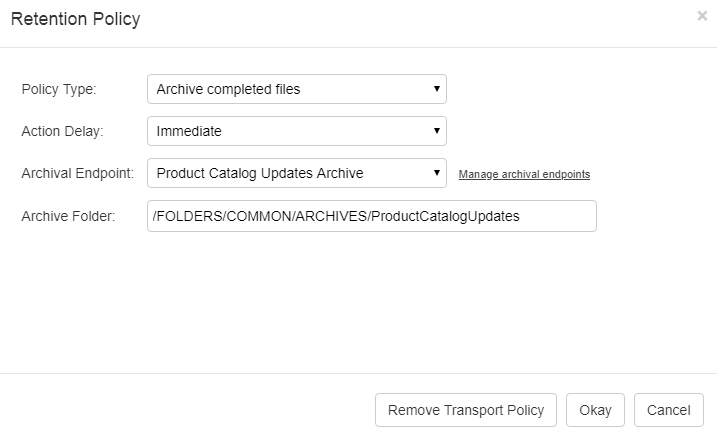The image size is (717, 436).
Task: Close the Retention Policy dialog with X
Action: pyautogui.click(x=702, y=16)
